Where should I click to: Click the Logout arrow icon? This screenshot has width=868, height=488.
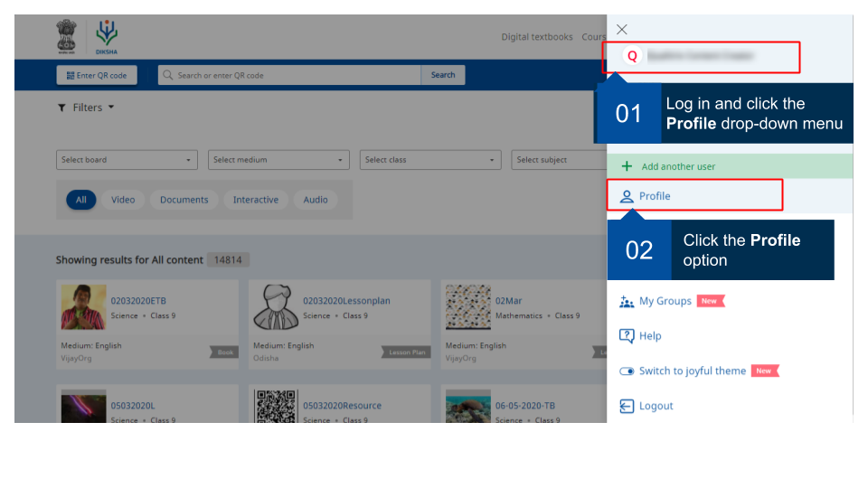tap(627, 407)
